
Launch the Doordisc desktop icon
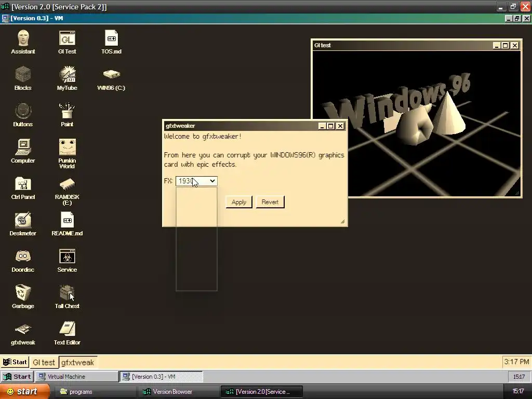pos(23,261)
